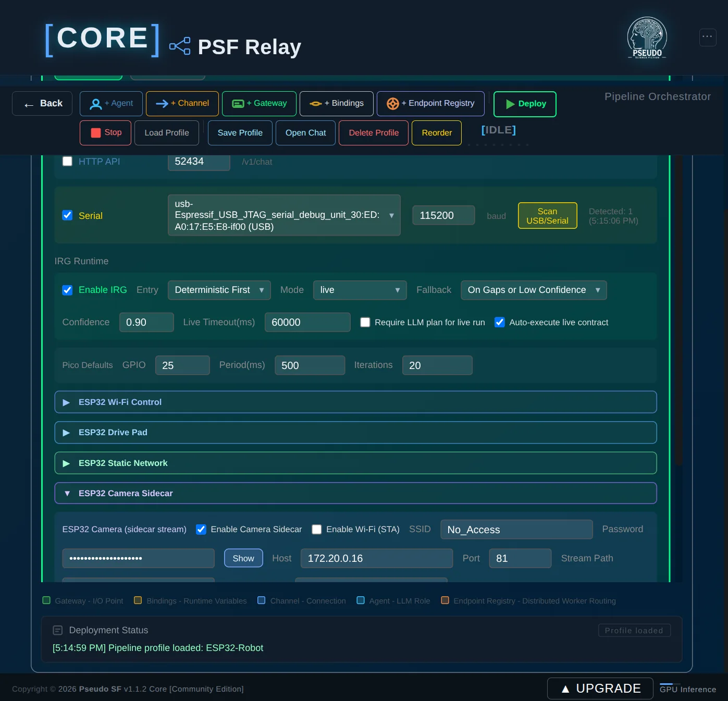
Task: Expand ESP32 Drive Pad section
Action: pos(355,433)
